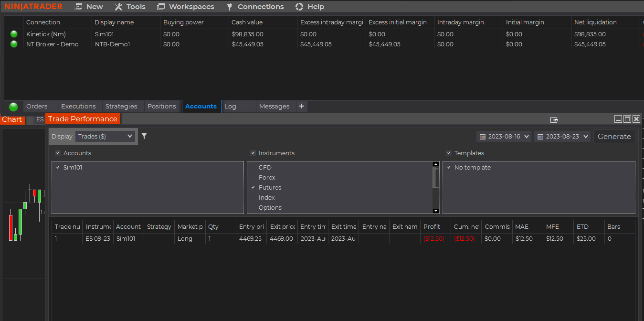
Task: Add a new tab with plus icon
Action: click(x=302, y=106)
